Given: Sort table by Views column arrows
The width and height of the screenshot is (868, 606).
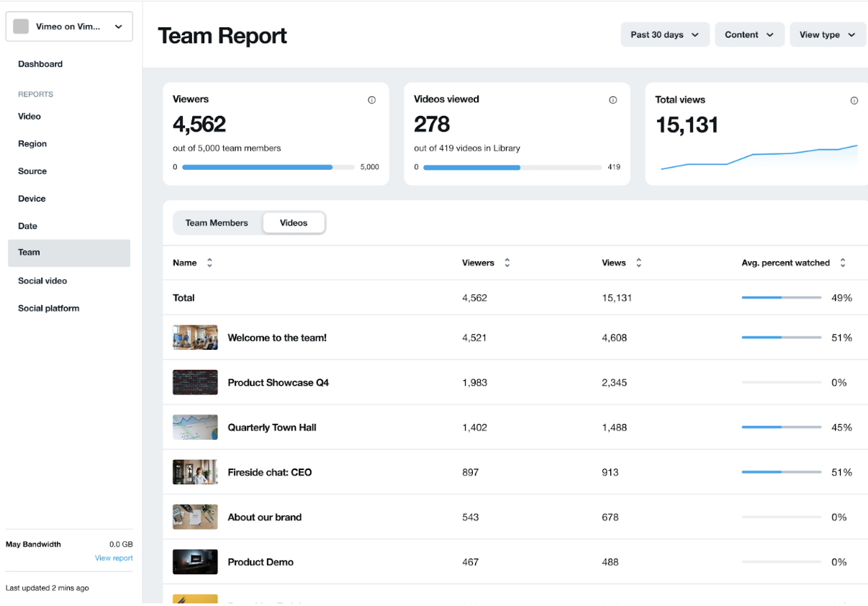Looking at the screenshot, I should pos(638,263).
